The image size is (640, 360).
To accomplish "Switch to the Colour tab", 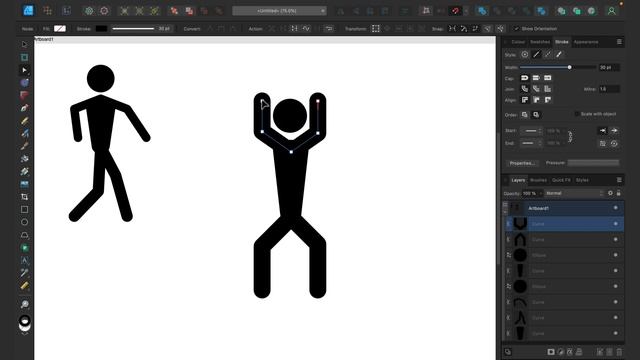I will [518, 42].
